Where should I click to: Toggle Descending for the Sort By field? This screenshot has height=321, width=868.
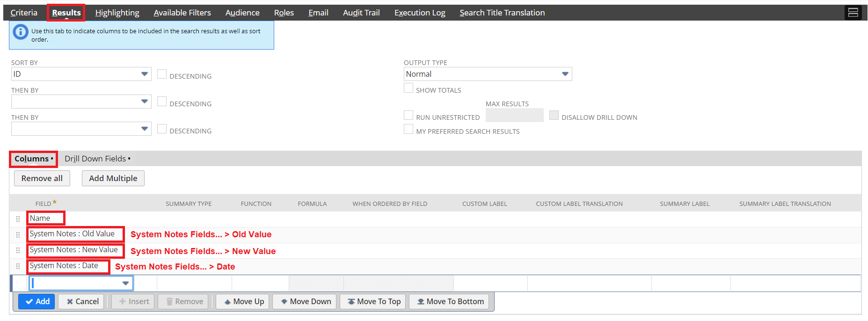point(162,74)
